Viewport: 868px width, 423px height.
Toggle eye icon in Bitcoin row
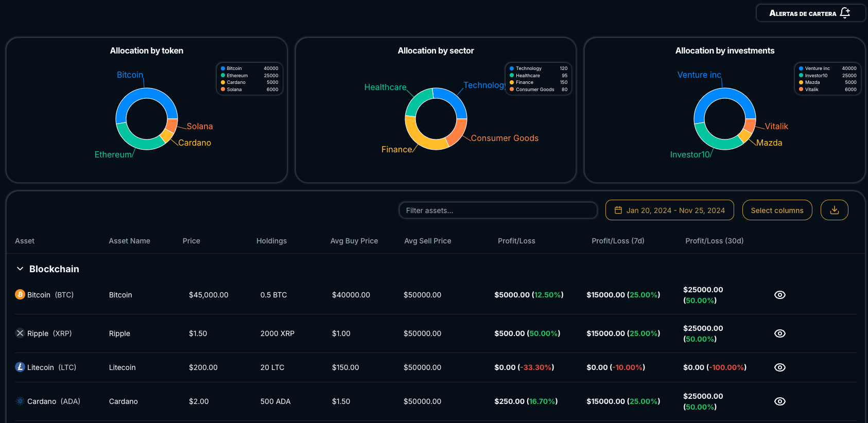tap(780, 295)
